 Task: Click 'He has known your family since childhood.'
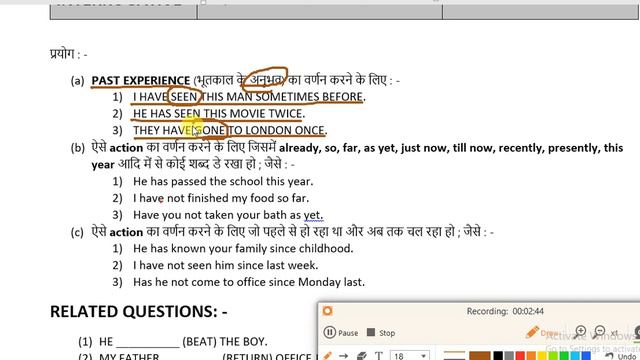(x=243, y=249)
